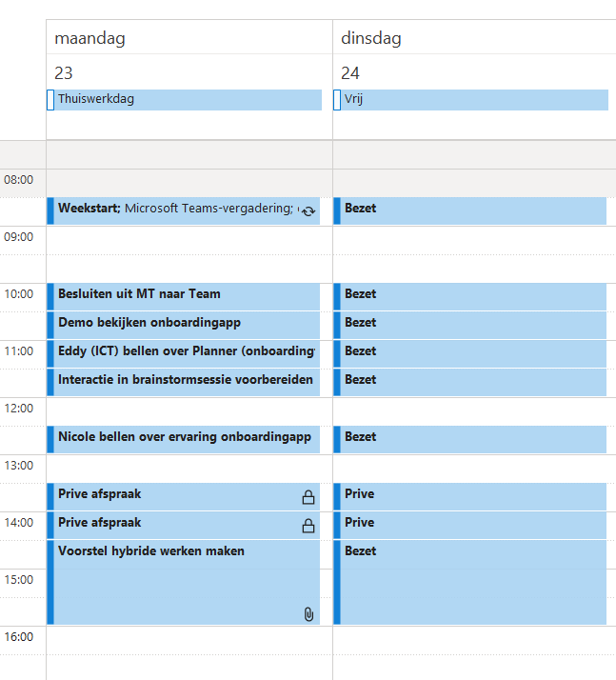This screenshot has height=680, width=616.
Task: Select Voorstel hybride werken maken appointment
Action: pyautogui.click(x=184, y=583)
